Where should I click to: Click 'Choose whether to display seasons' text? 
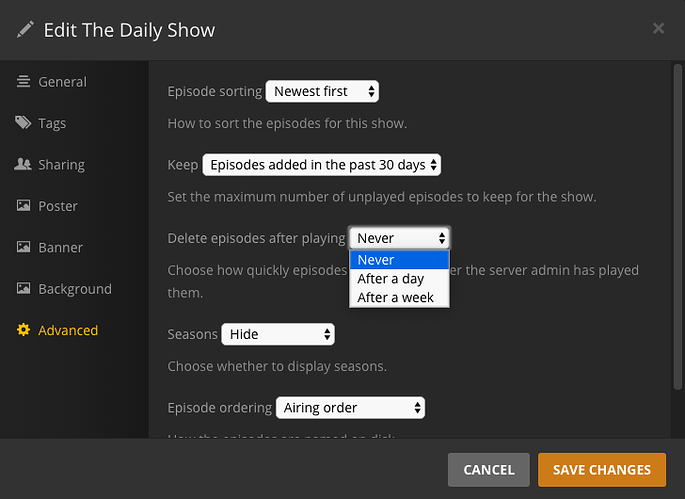coord(277,366)
